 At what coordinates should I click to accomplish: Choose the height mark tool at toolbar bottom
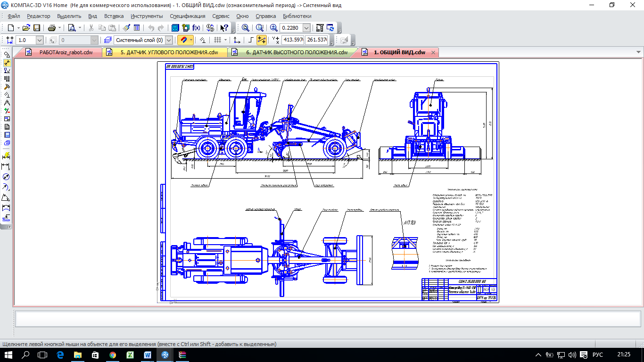pos(7,218)
